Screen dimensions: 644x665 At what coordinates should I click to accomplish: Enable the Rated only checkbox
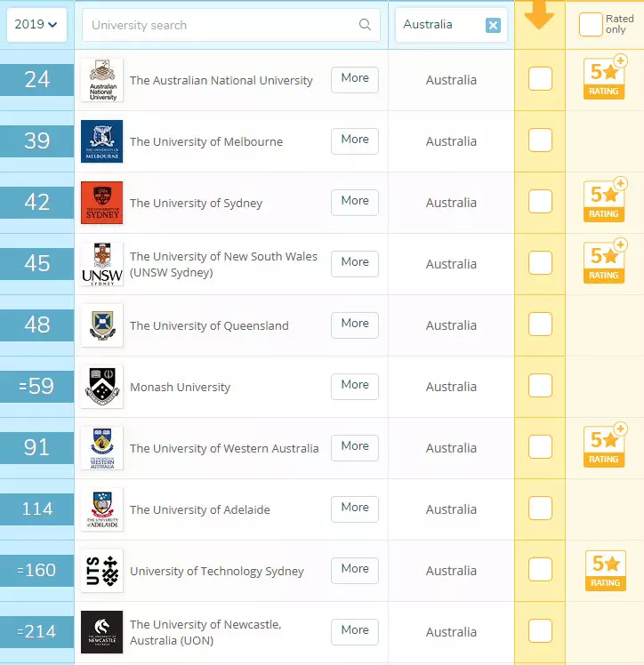pyautogui.click(x=591, y=25)
